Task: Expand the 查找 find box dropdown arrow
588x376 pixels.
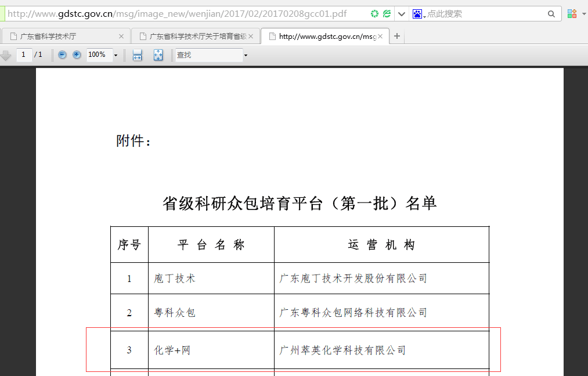Action: (246, 55)
